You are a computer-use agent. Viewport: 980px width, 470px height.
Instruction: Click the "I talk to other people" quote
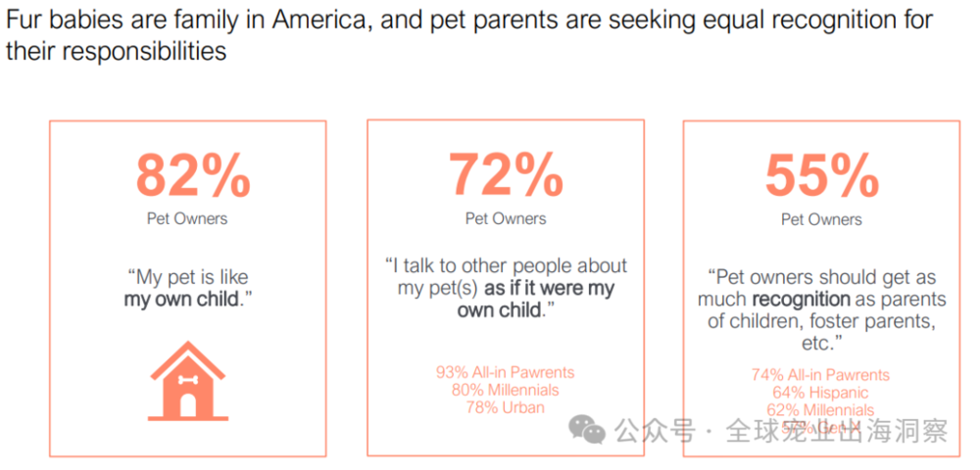pyautogui.click(x=506, y=288)
